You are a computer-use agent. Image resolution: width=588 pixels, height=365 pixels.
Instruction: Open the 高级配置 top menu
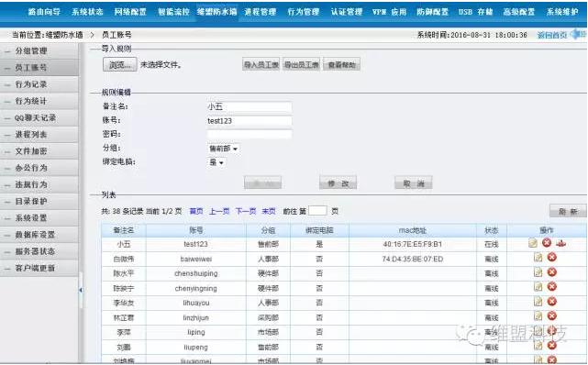[519, 12]
